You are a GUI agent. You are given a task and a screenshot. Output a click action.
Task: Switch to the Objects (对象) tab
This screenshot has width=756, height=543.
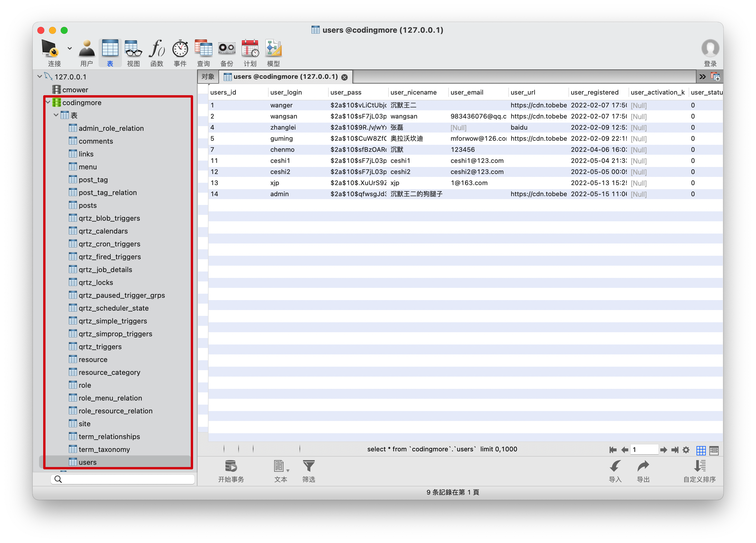pyautogui.click(x=208, y=77)
